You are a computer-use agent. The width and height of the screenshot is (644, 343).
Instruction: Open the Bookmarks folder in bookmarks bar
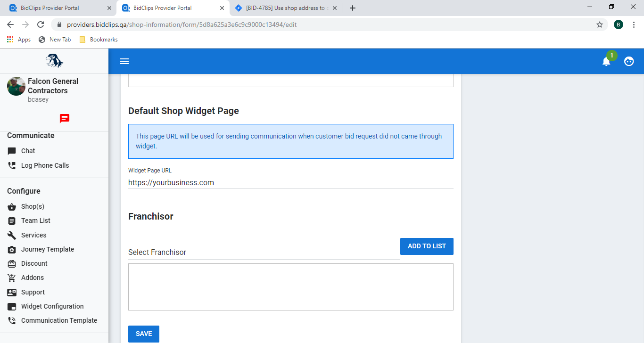tap(99, 40)
